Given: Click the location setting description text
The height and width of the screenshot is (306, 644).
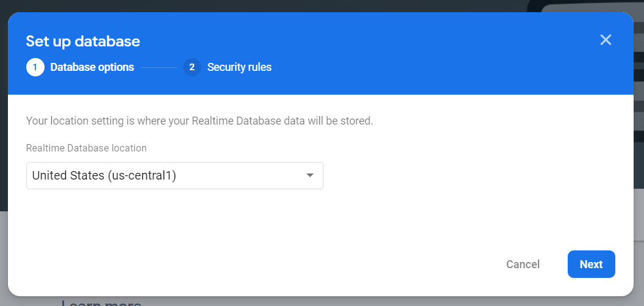Looking at the screenshot, I should [x=199, y=121].
